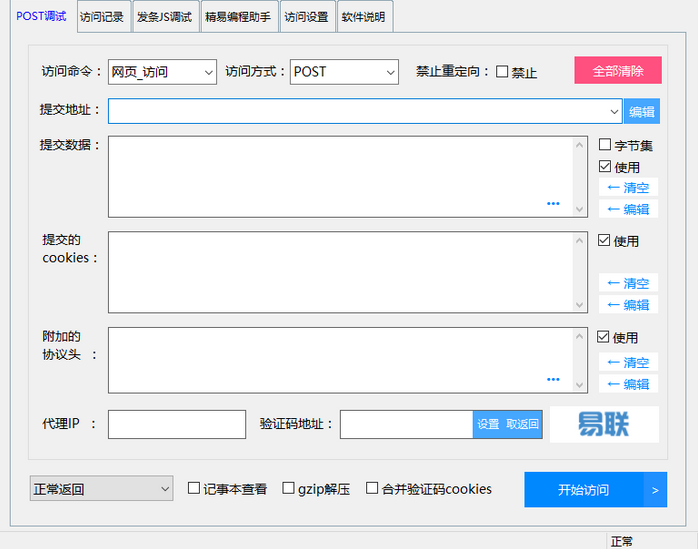Enable the gzip解压 checkbox
Viewport: 698px width, 549px height.
(x=289, y=489)
